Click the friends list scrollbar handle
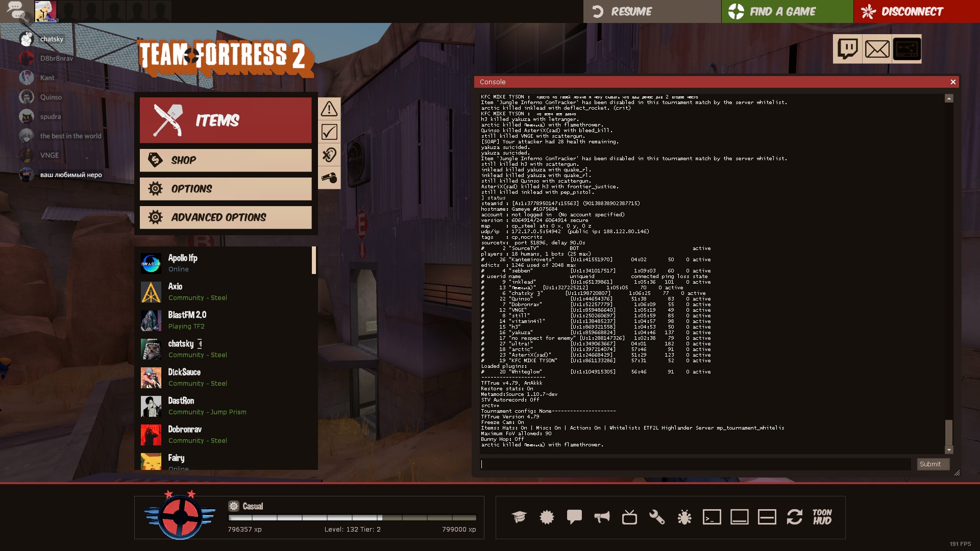The height and width of the screenshot is (551, 980). point(314,260)
